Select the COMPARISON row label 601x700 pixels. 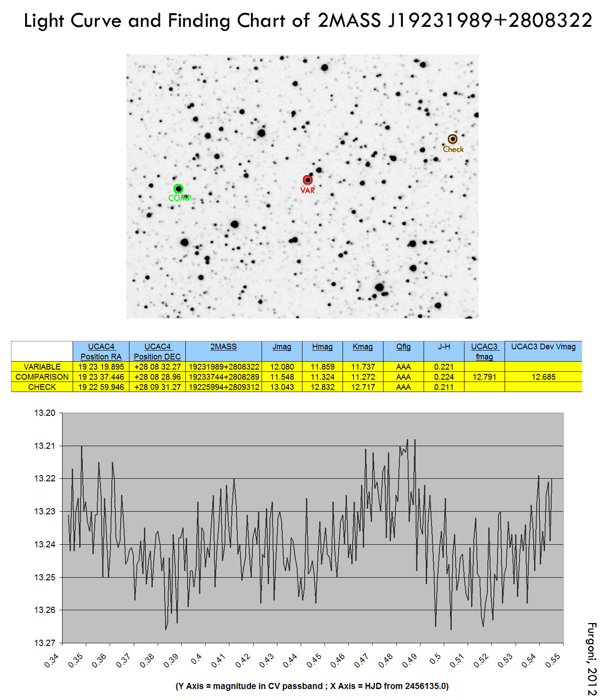[42, 377]
